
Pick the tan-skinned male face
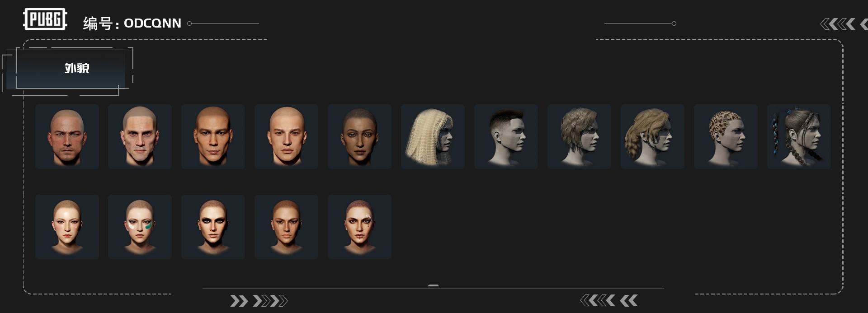(x=213, y=136)
